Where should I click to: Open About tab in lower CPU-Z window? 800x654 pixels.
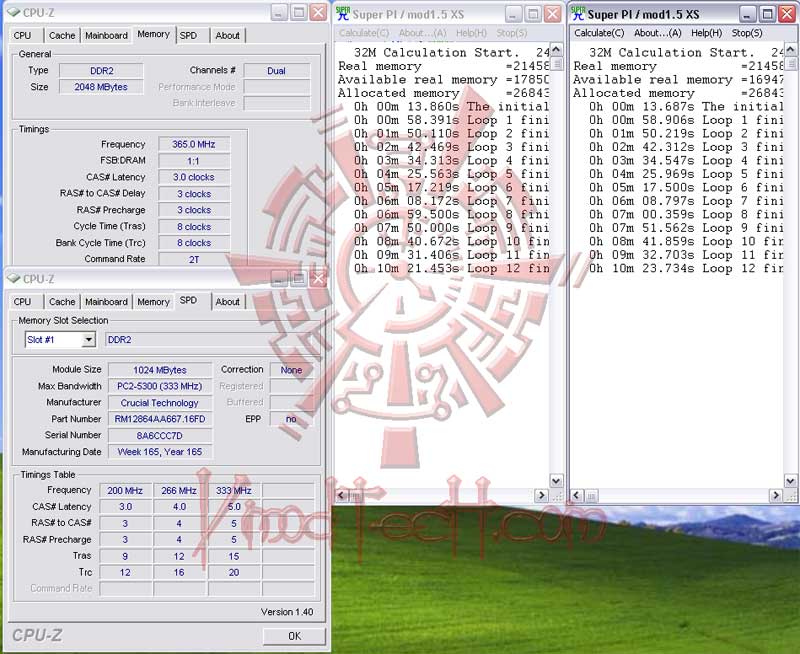pos(227,301)
